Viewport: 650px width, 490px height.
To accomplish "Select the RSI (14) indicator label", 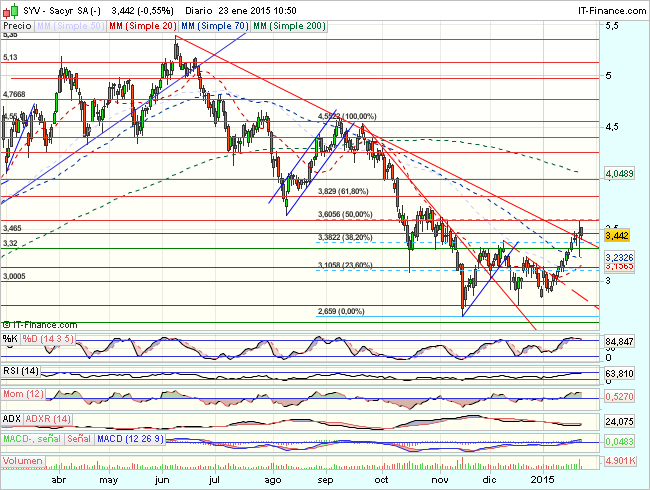I will [x=21, y=373].
